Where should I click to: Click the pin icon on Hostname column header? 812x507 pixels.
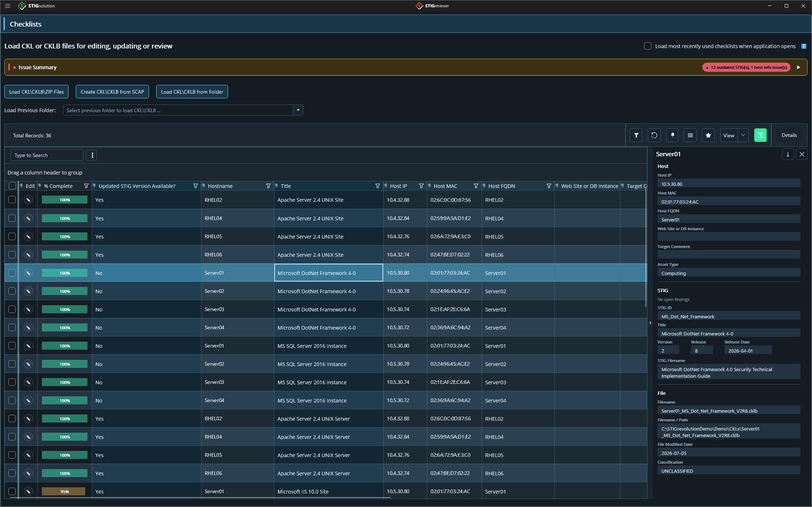(204, 186)
